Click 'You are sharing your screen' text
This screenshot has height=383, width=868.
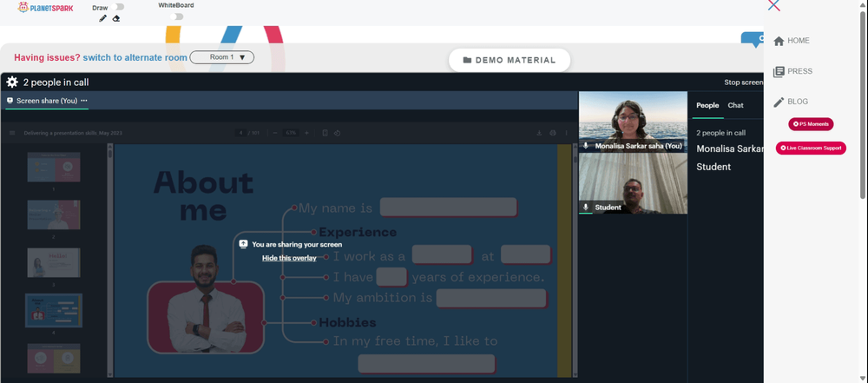click(297, 244)
